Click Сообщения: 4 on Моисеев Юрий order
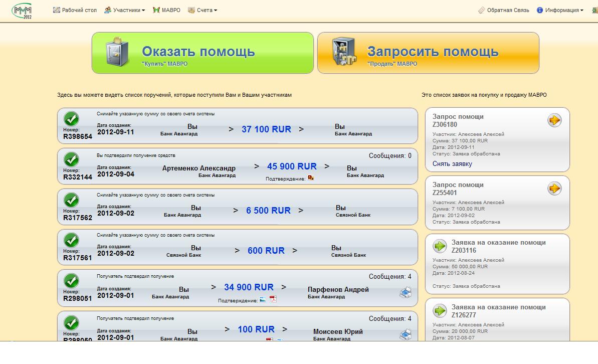This screenshot has width=598, height=364. (x=390, y=318)
